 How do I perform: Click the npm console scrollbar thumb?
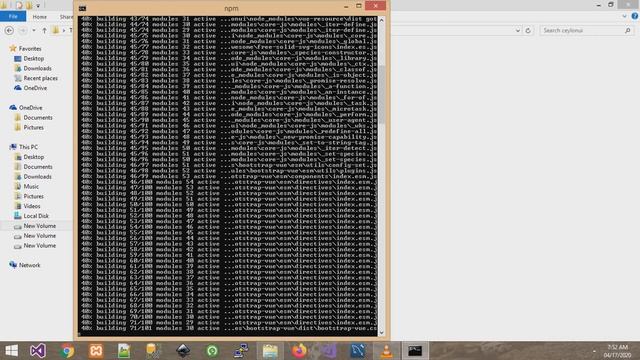tap(382, 94)
